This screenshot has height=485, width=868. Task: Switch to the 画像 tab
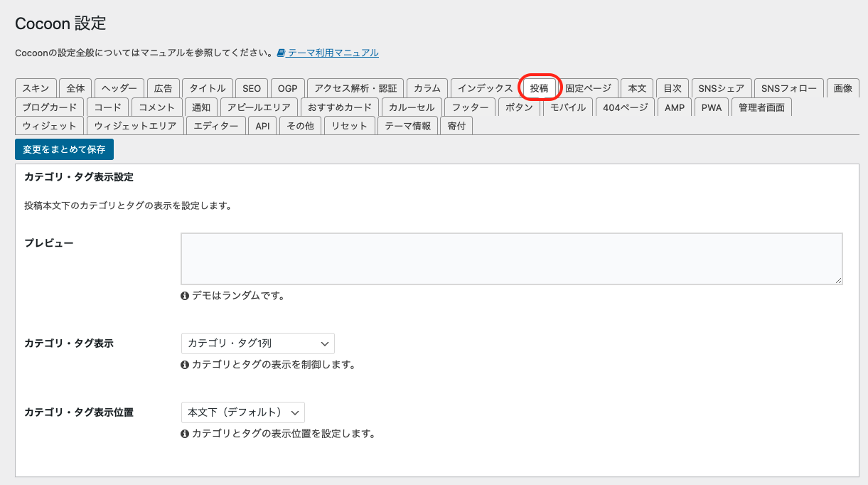coord(843,88)
